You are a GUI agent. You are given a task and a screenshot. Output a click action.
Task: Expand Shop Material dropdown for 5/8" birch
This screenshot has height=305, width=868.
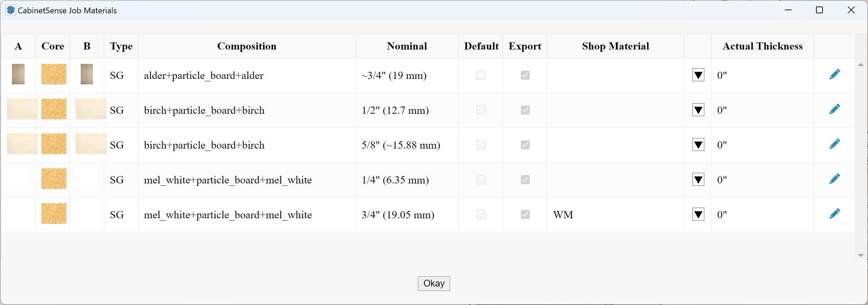[x=698, y=145]
